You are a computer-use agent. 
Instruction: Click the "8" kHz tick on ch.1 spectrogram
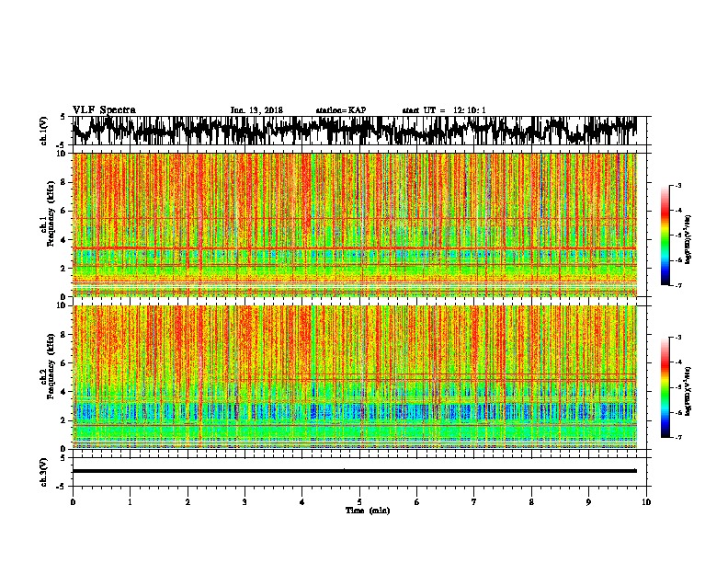click(64, 182)
